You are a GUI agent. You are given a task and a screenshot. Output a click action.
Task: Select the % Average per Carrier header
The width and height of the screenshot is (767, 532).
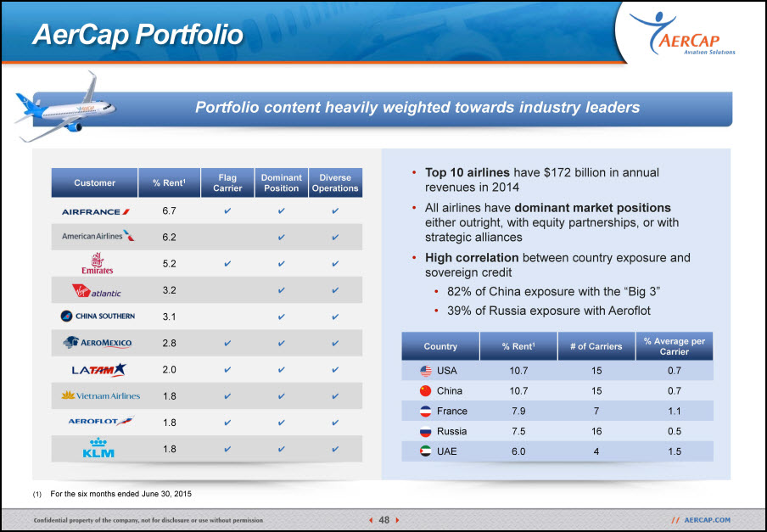(x=675, y=346)
